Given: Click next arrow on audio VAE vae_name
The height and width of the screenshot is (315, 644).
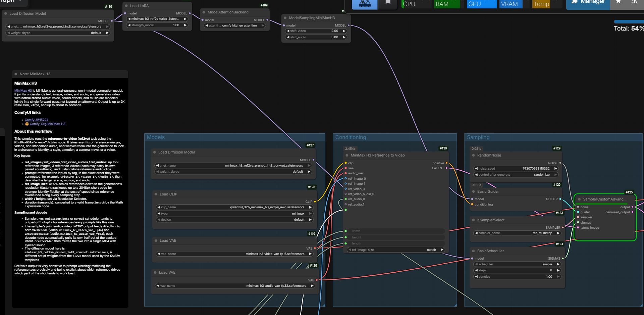Looking at the screenshot, I should [x=312, y=286].
